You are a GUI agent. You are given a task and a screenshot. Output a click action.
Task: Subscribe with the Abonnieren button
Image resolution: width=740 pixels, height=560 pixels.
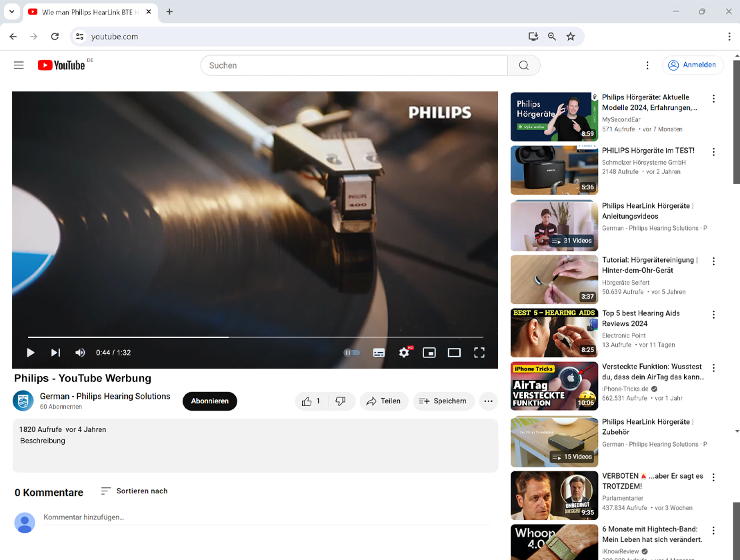tap(210, 401)
